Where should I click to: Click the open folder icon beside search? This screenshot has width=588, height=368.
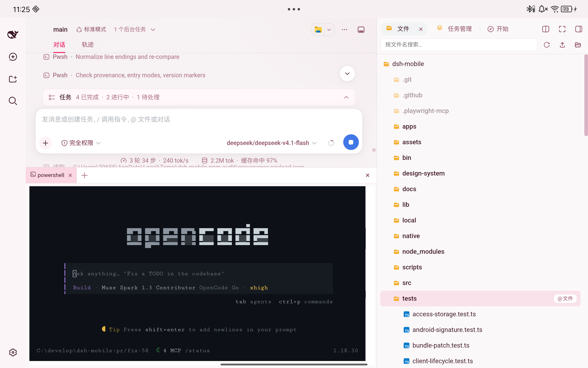tap(578, 45)
